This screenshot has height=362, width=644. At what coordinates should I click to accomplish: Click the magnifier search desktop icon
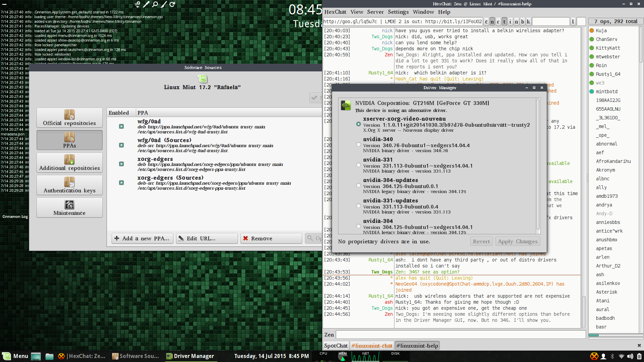[155, 4]
